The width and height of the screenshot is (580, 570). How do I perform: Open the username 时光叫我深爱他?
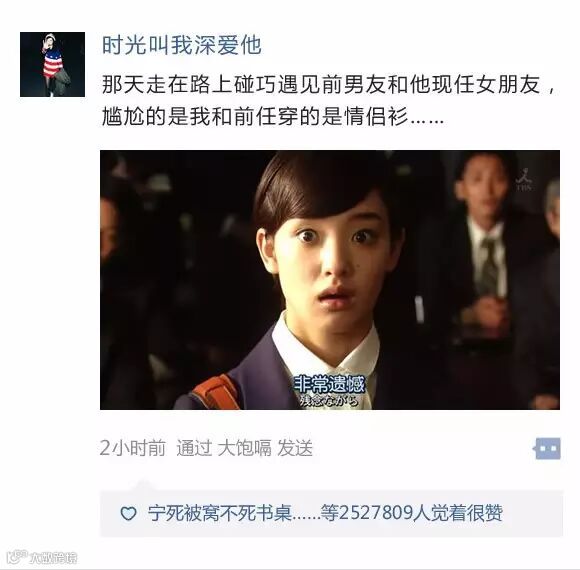[x=182, y=45]
